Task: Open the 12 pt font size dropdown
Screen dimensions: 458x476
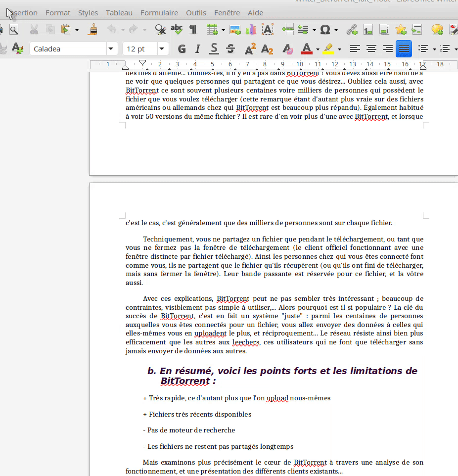Action: (162, 48)
